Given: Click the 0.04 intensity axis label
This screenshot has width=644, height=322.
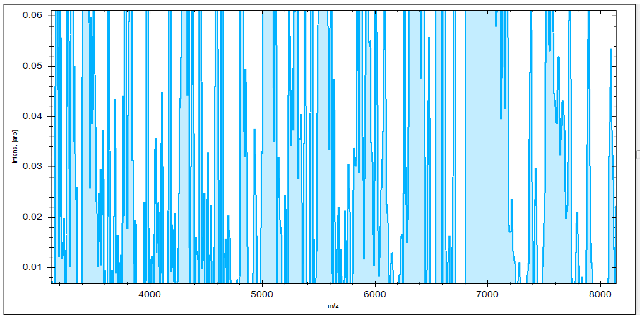Looking at the screenshot, I should [32, 116].
